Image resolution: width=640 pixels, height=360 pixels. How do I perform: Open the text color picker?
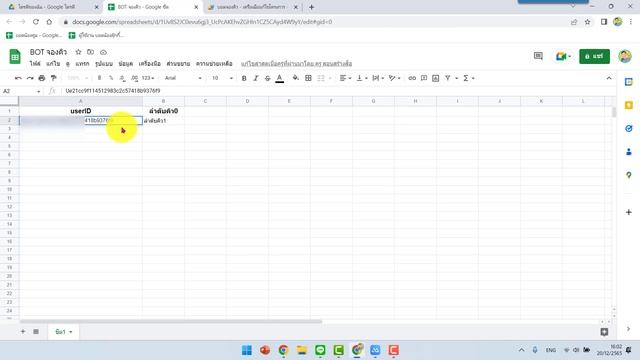coord(280,78)
